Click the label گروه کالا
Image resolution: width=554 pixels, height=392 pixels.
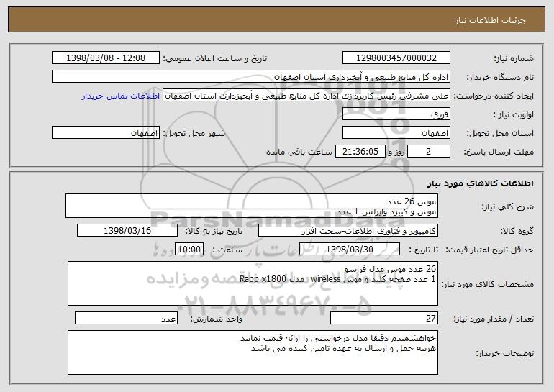pyautogui.click(x=517, y=232)
